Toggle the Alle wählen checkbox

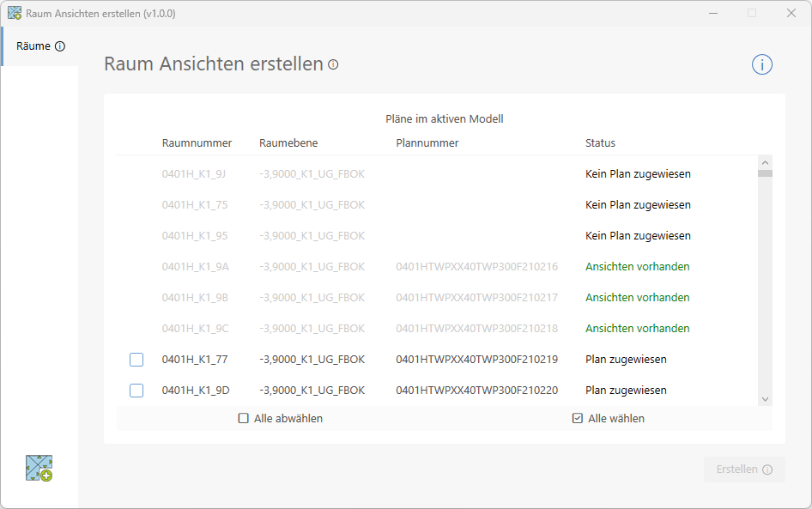click(x=578, y=419)
